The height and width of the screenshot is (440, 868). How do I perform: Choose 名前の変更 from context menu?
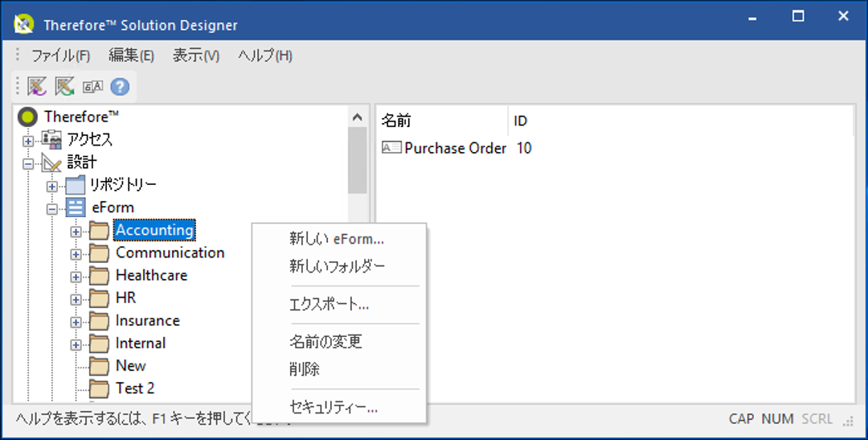click(339, 341)
